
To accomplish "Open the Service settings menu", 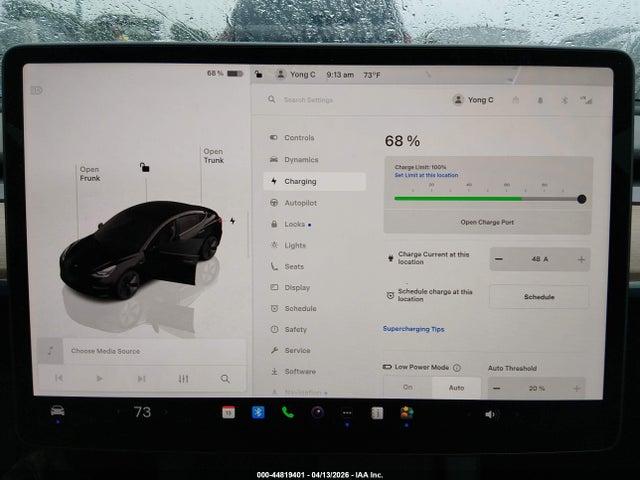I will 290,350.
